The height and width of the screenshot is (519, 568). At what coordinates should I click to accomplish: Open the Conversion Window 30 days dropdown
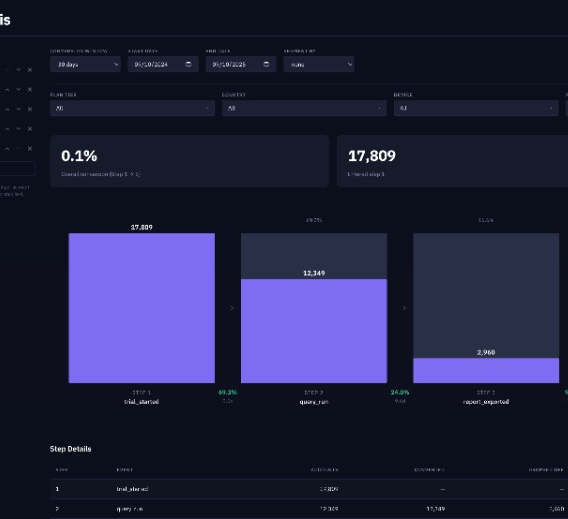click(85, 64)
